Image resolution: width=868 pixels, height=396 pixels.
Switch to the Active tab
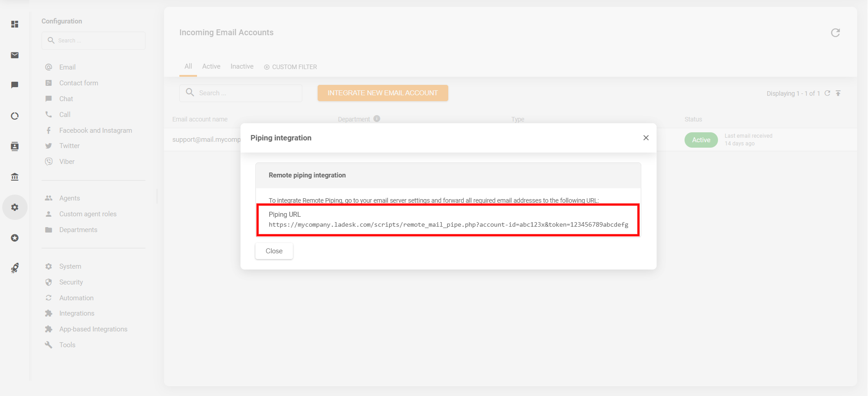coord(211,66)
